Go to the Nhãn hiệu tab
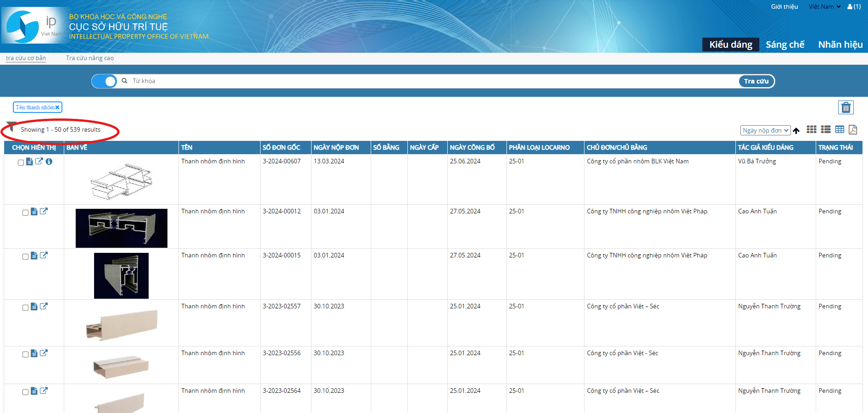Image resolution: width=868 pixels, height=413 pixels. point(840,45)
